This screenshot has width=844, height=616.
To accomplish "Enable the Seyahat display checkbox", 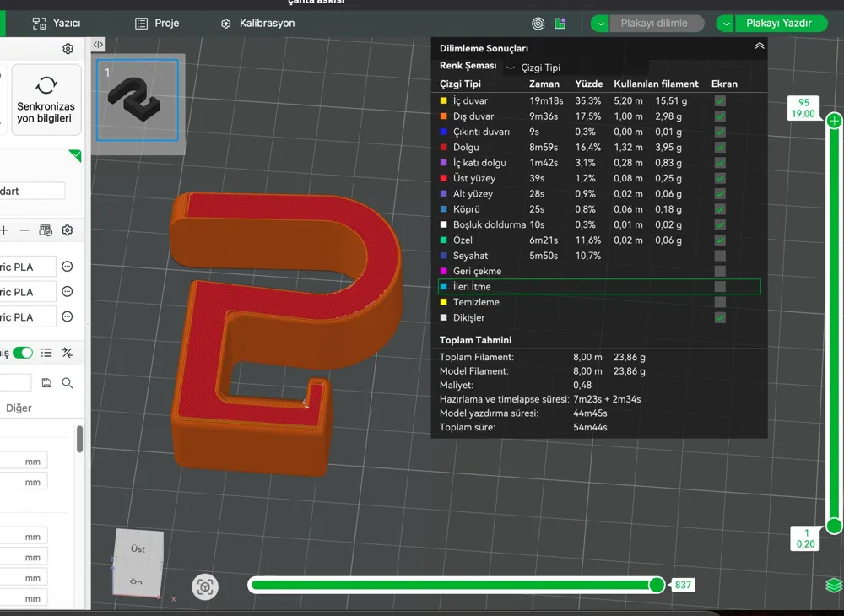I will pos(720,256).
